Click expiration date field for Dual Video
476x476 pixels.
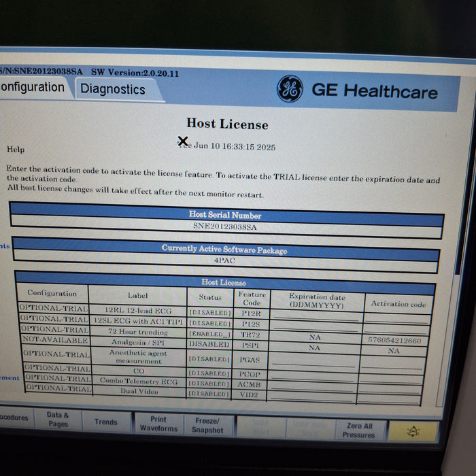[311, 396]
